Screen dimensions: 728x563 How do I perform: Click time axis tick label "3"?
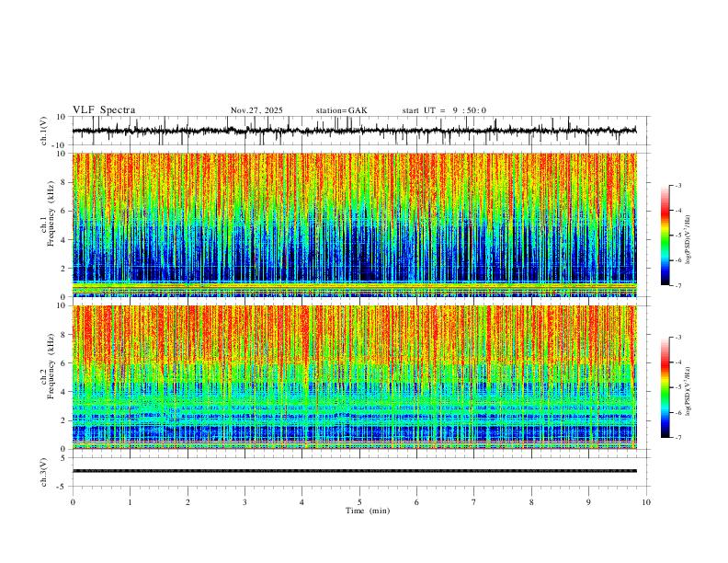245,502
